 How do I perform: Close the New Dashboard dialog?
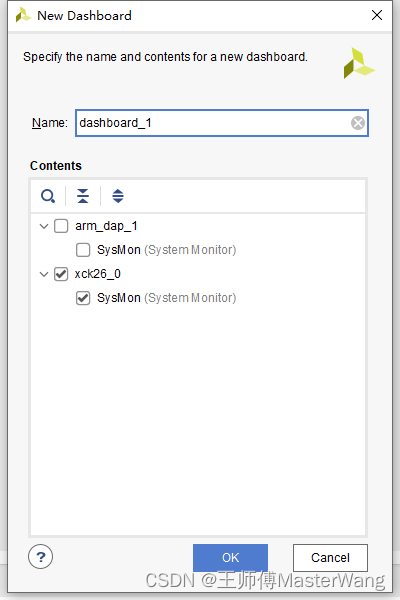point(377,15)
